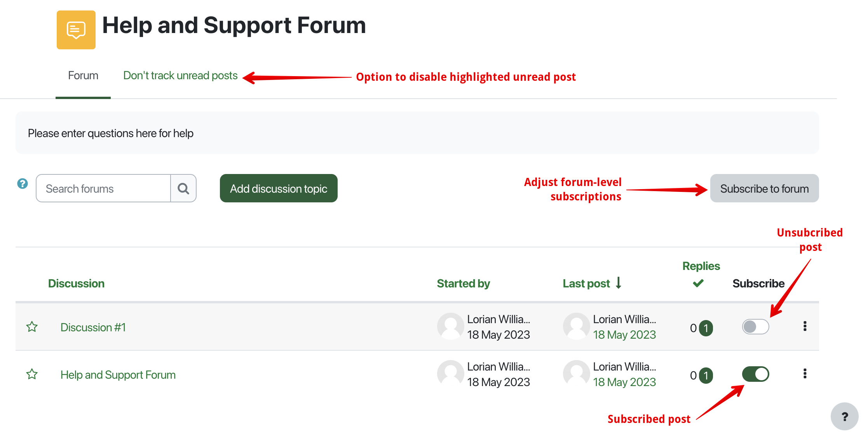Star the Help and Support Forum discussion
This screenshot has width=868, height=442.
click(x=32, y=374)
